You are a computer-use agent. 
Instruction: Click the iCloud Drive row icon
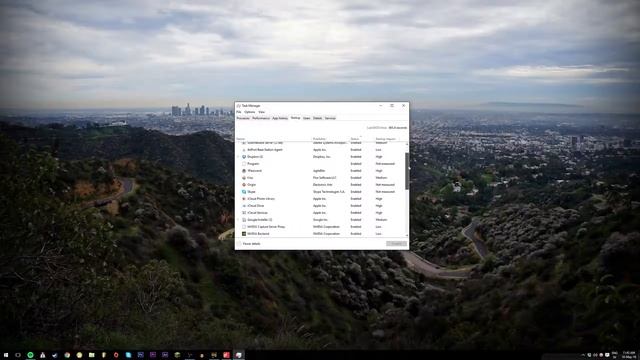click(244, 206)
